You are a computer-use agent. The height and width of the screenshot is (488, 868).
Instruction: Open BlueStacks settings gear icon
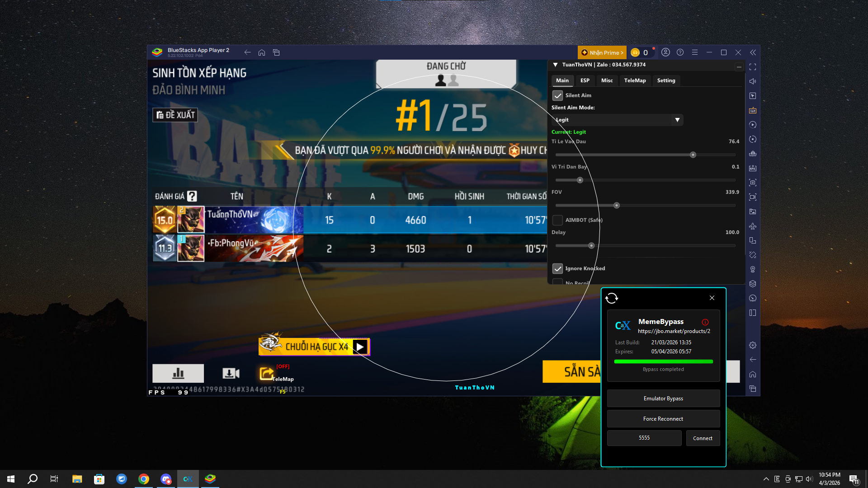(753, 345)
